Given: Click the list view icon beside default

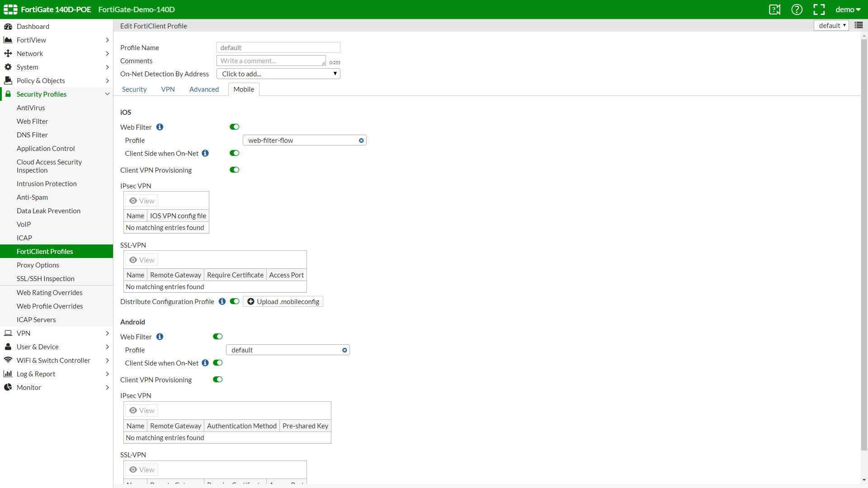Looking at the screenshot, I should click(x=859, y=25).
